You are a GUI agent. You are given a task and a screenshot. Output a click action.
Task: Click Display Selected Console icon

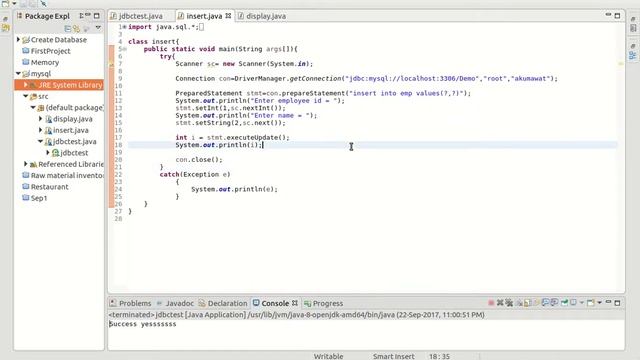[573, 302]
